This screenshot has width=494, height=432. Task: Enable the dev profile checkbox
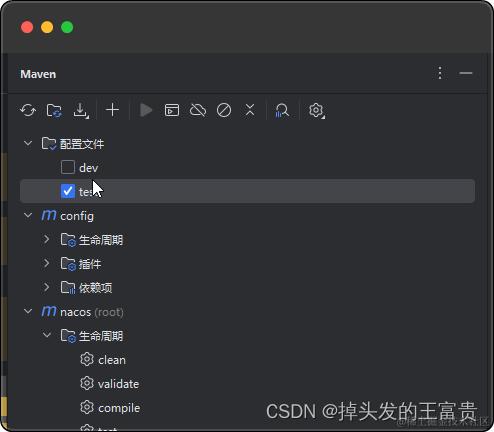(x=68, y=167)
